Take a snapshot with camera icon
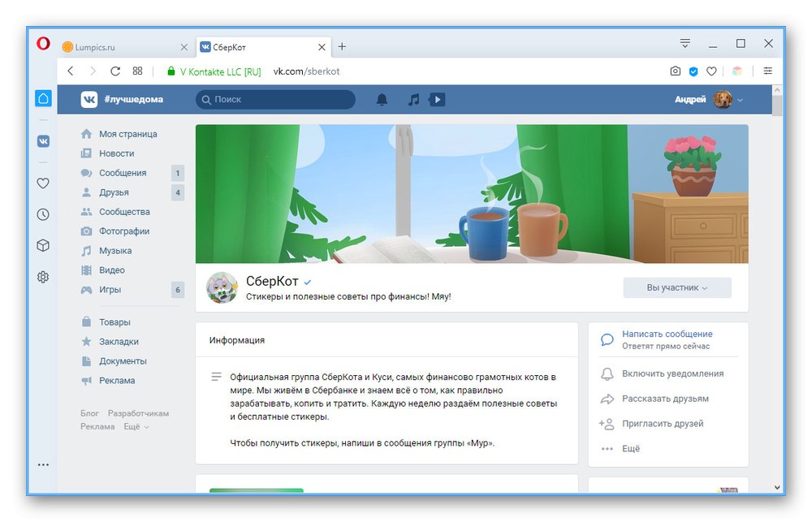The height and width of the screenshot is (522, 812). tap(676, 71)
